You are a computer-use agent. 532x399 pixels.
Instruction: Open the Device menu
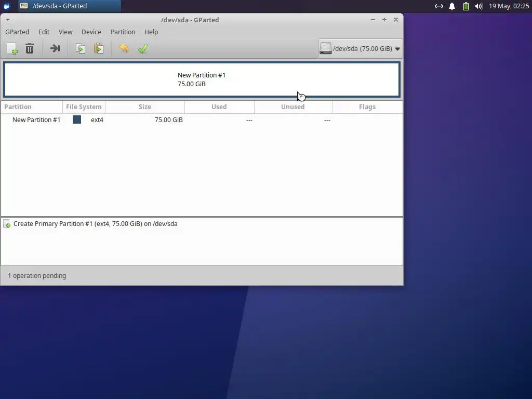[91, 32]
